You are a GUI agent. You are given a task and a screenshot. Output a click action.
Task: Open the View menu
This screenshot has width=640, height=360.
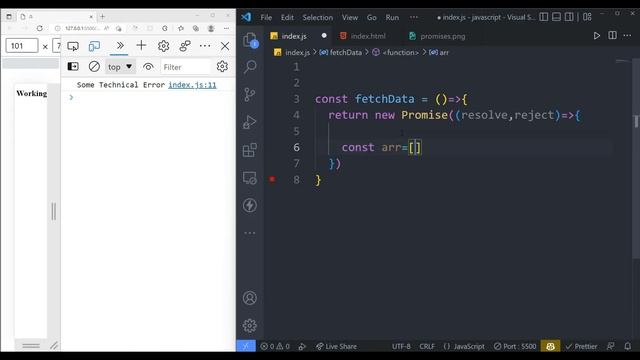350,18
